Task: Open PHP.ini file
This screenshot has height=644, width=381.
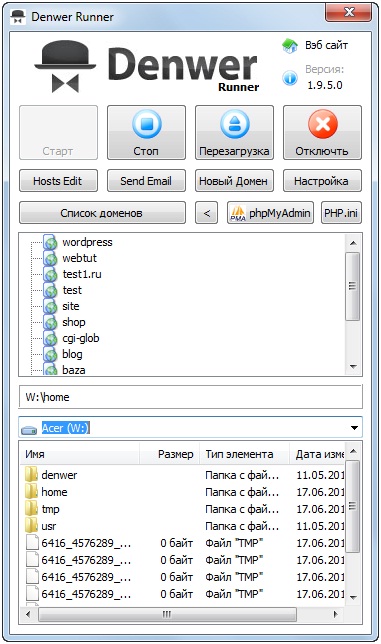Action: [341, 213]
